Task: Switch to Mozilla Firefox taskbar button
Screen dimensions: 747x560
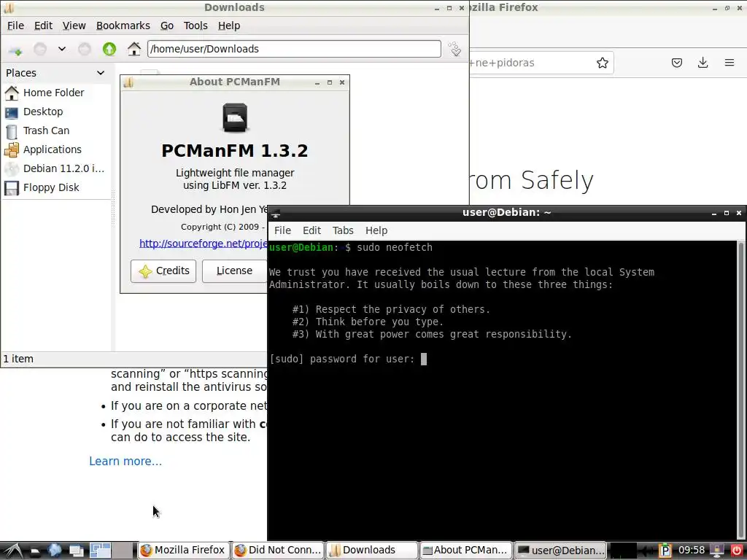Action: [183, 550]
